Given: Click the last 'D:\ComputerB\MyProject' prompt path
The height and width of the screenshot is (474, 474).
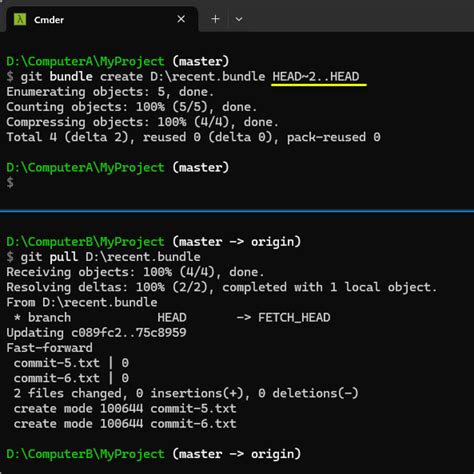Looking at the screenshot, I should pos(85,454).
